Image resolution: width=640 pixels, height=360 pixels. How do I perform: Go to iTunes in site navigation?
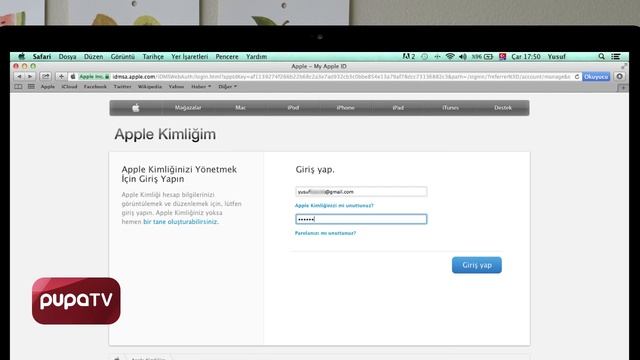[x=450, y=108]
